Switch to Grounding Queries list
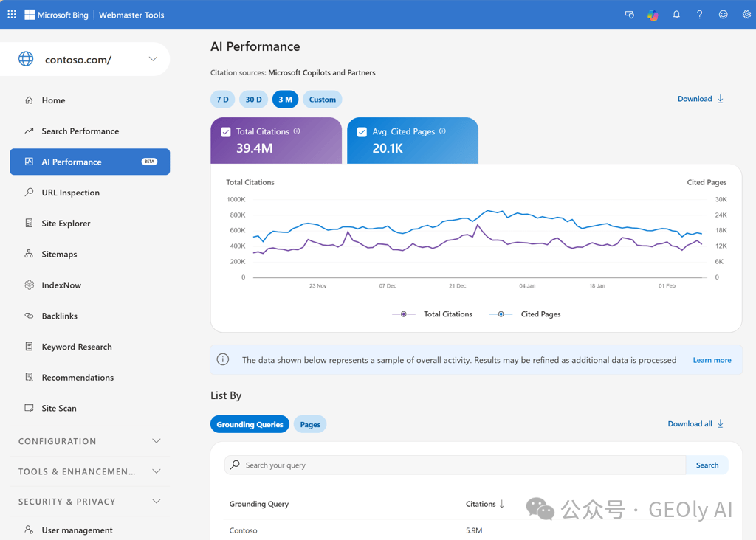 click(x=250, y=424)
